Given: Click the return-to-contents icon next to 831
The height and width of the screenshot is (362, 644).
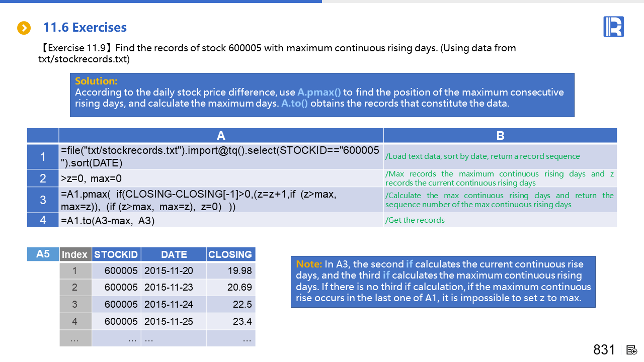Looking at the screenshot, I should [x=632, y=350].
